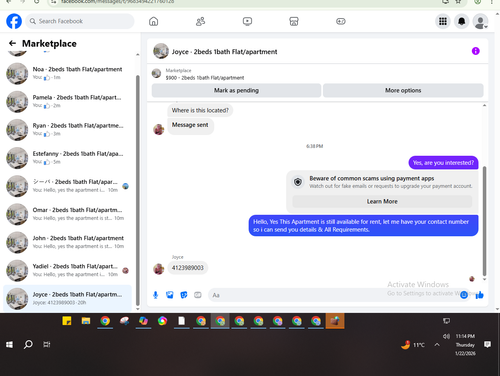Select Joyce's conversation in the list

click(x=68, y=299)
